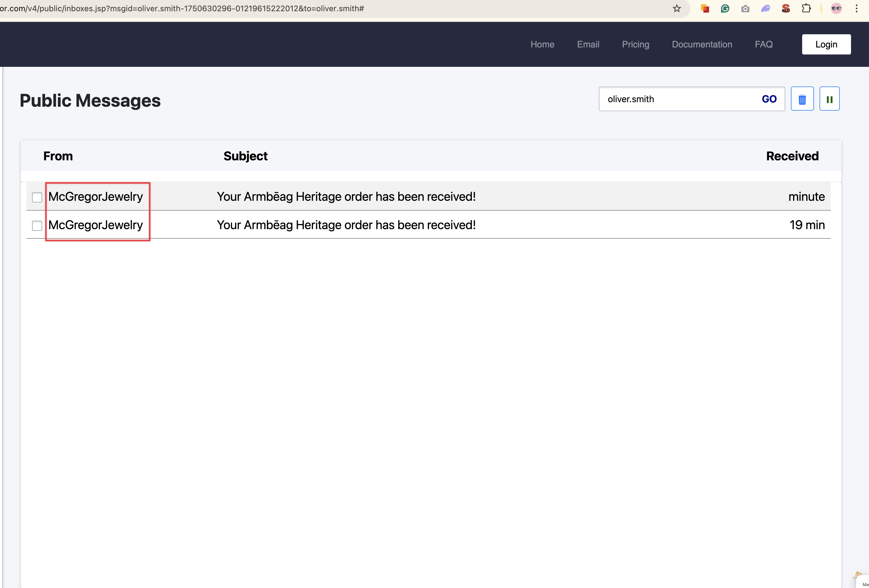
Task: Open the Chrome profile avatar menu
Action: pos(836,9)
